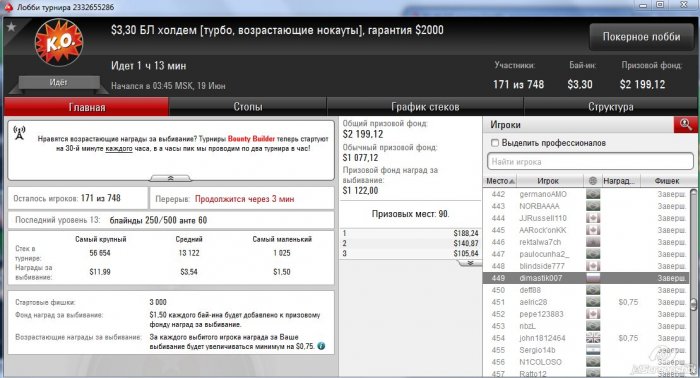Click the $0,75 bounty of john1812464
700x378 pixels.
[628, 338]
